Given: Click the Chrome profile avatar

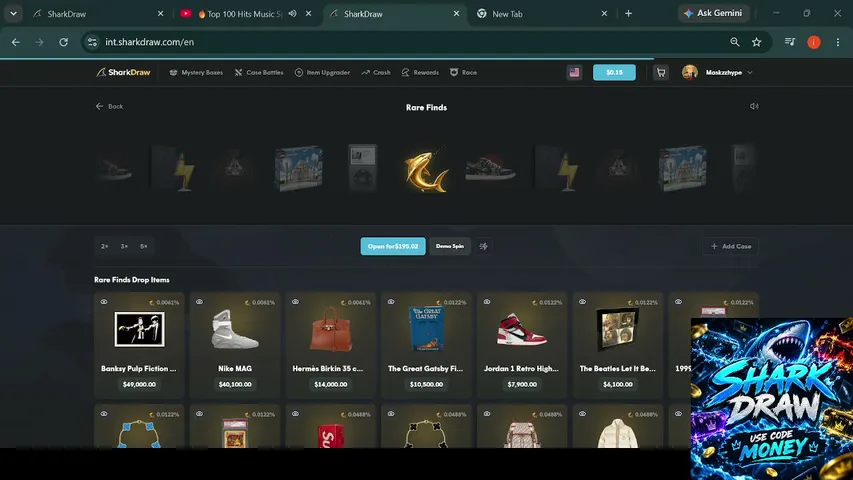Looking at the screenshot, I should tap(814, 42).
